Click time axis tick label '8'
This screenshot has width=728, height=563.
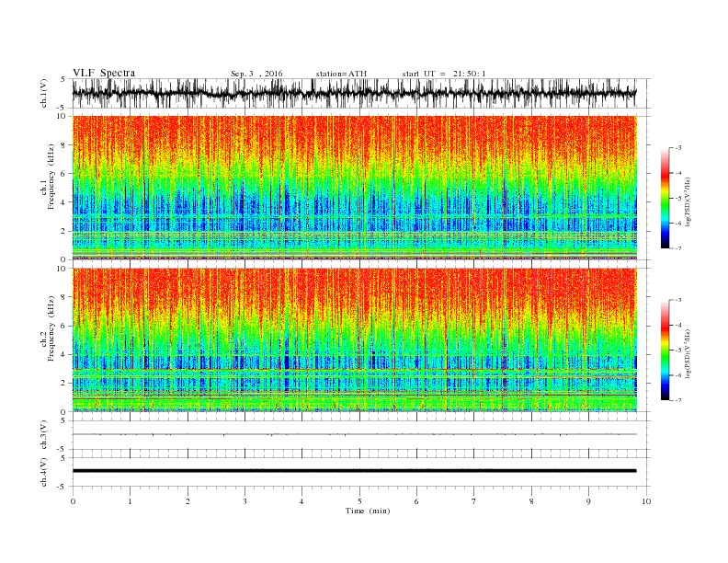click(x=531, y=501)
